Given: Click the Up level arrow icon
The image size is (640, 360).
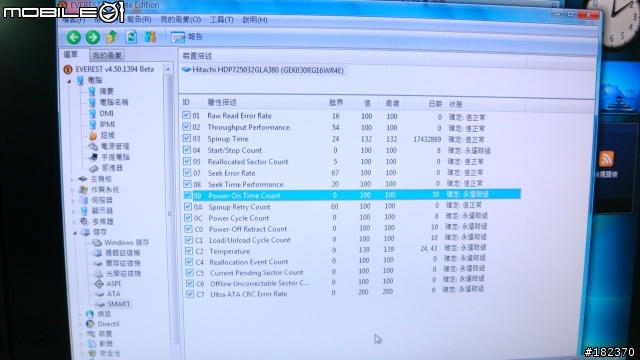Looking at the screenshot, I should point(111,37).
